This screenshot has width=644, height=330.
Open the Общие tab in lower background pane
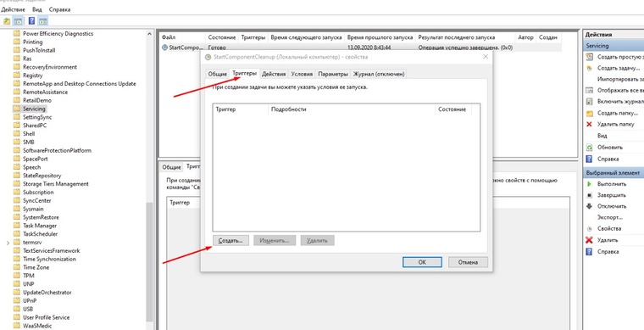pyautogui.click(x=171, y=167)
